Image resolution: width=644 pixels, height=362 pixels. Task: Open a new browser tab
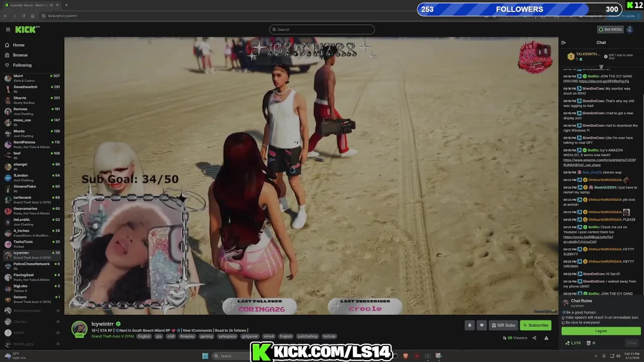pyautogui.click(x=66, y=5)
